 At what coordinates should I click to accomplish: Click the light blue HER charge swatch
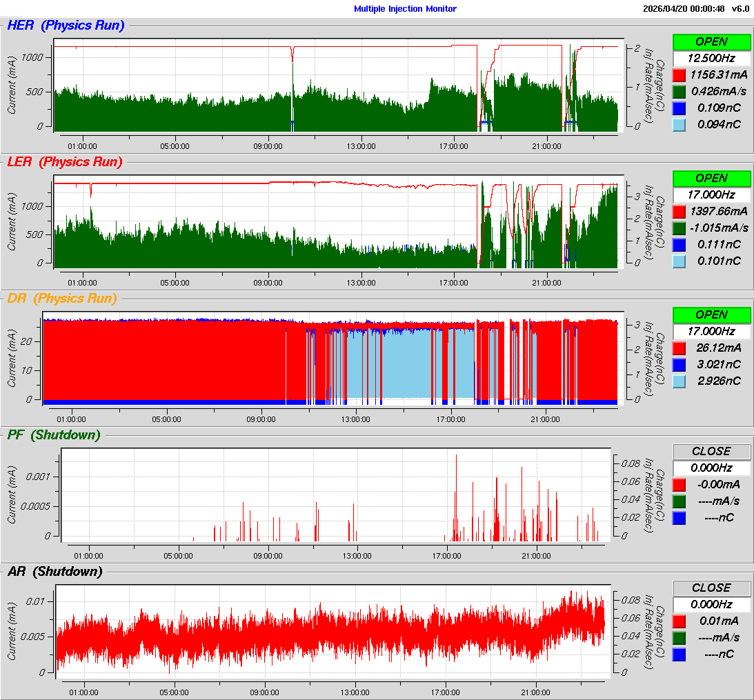tap(679, 124)
